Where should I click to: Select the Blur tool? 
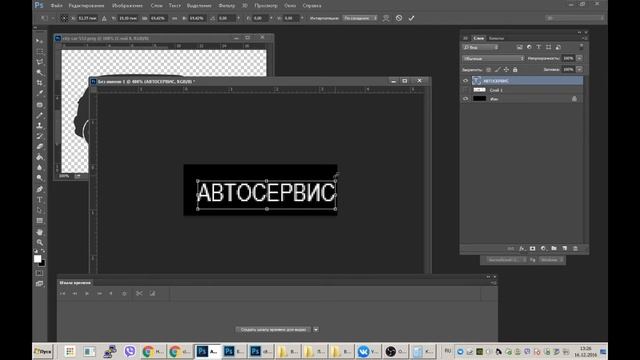[x=40, y=168]
